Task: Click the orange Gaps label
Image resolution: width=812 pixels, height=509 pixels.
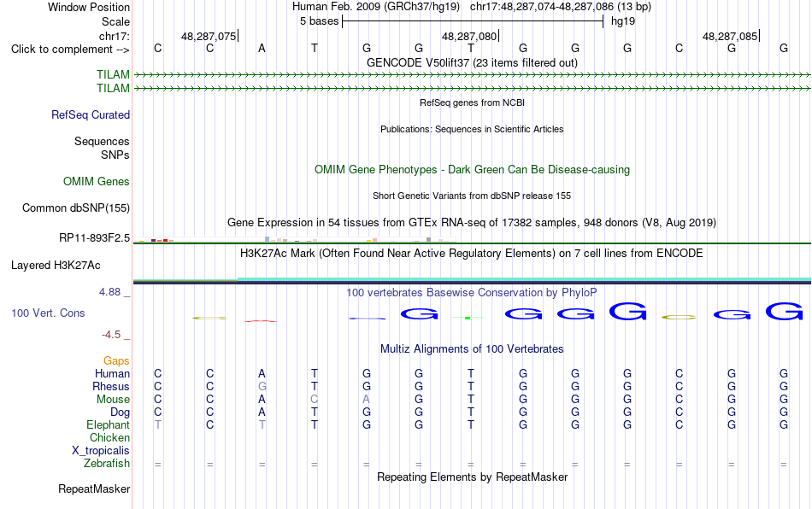Action: [x=116, y=360]
